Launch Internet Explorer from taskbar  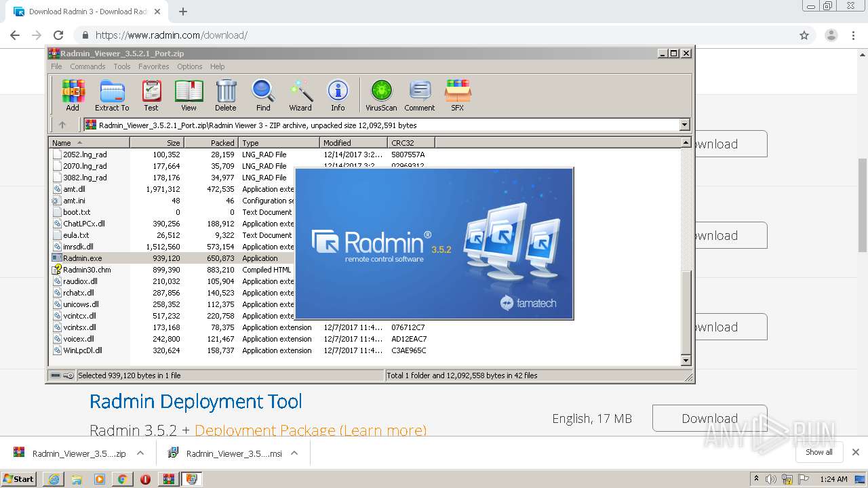pos(54,479)
